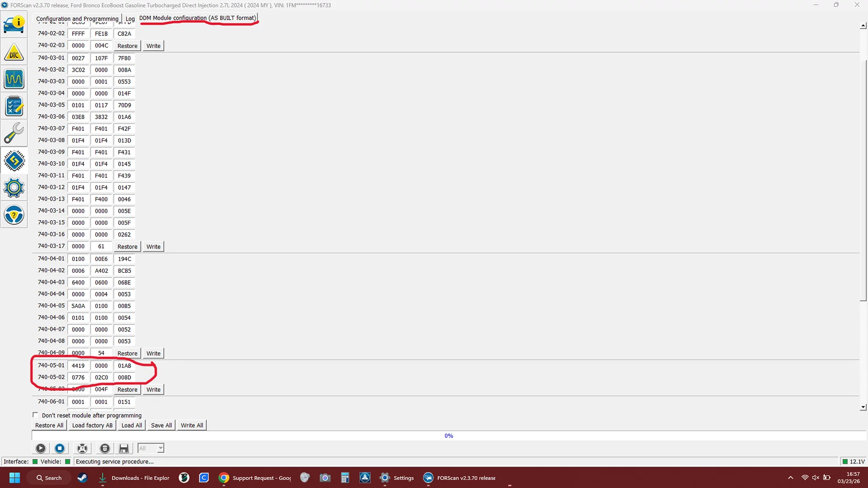Open the Calculator app from taskbar

(345, 478)
